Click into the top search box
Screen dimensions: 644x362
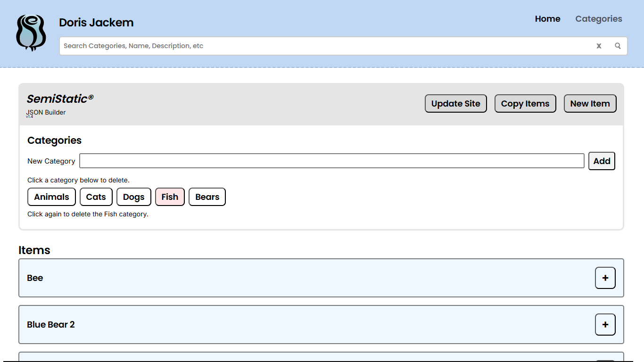pos(325,46)
